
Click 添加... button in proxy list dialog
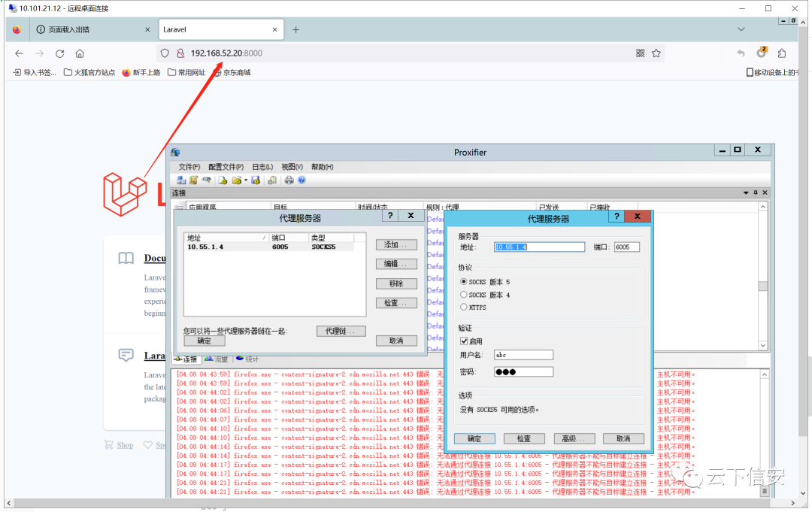click(396, 245)
